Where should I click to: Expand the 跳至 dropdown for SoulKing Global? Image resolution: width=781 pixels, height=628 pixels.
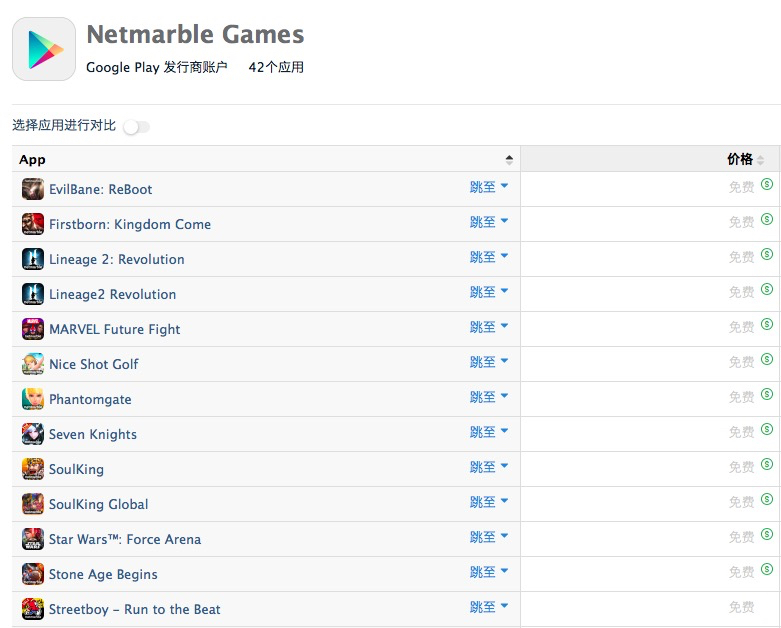point(489,502)
